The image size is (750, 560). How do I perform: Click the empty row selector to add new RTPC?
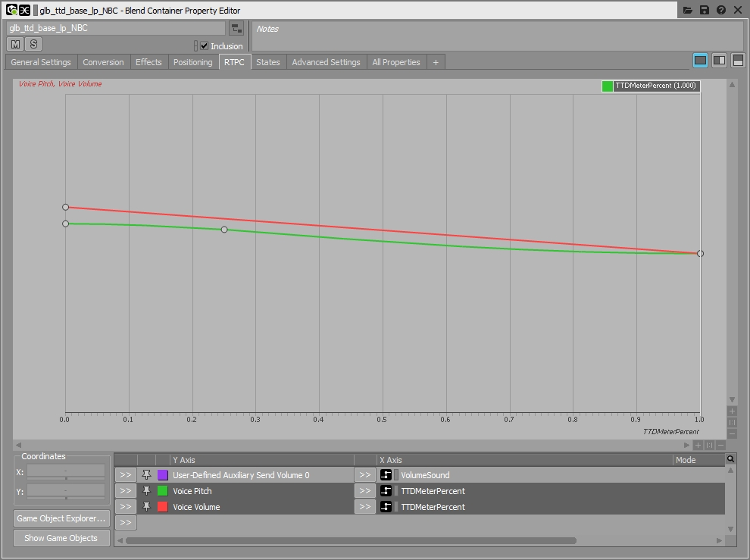126,522
